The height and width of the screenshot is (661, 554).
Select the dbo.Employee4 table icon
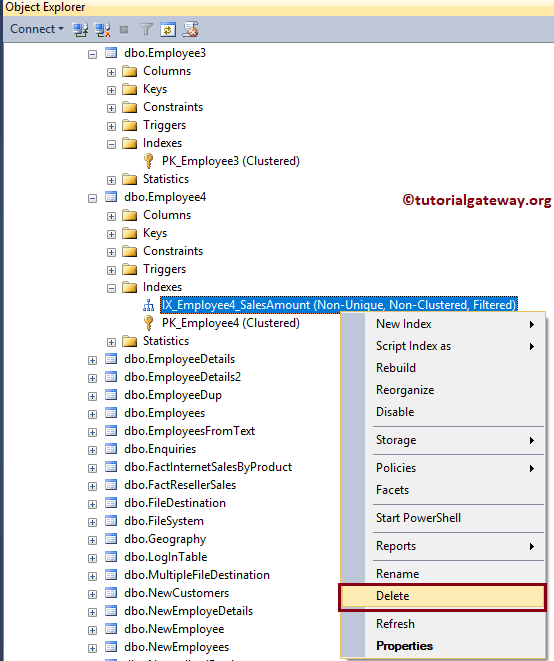tap(111, 197)
